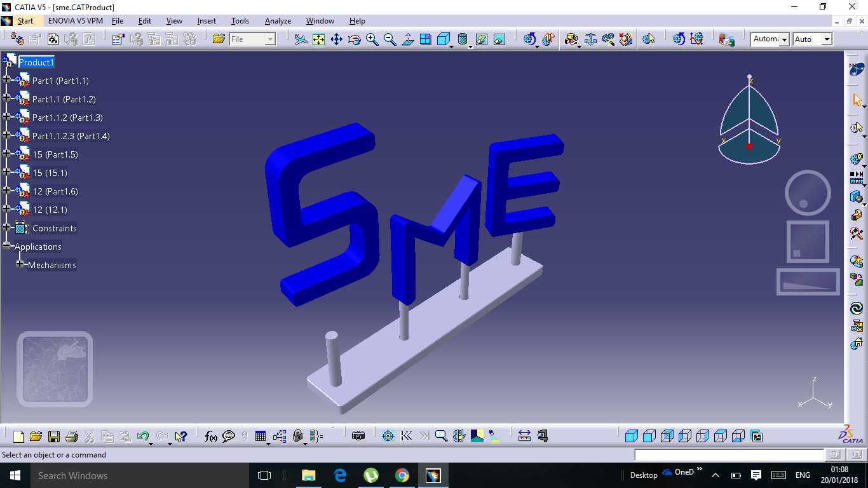Click the command line input field
868x488 pixels.
(x=729, y=455)
